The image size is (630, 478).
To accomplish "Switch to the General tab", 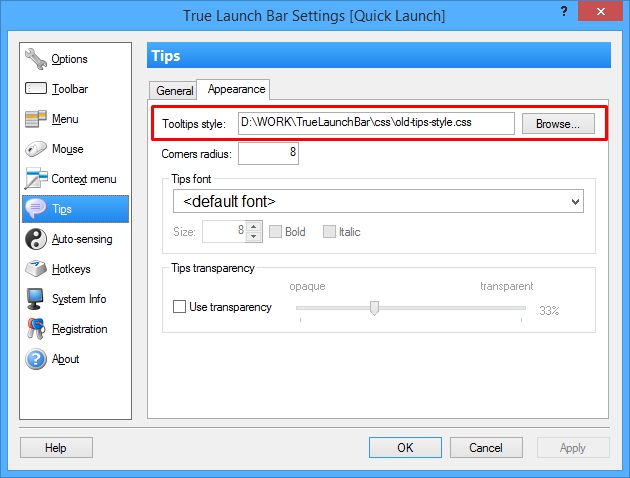I will tap(174, 90).
